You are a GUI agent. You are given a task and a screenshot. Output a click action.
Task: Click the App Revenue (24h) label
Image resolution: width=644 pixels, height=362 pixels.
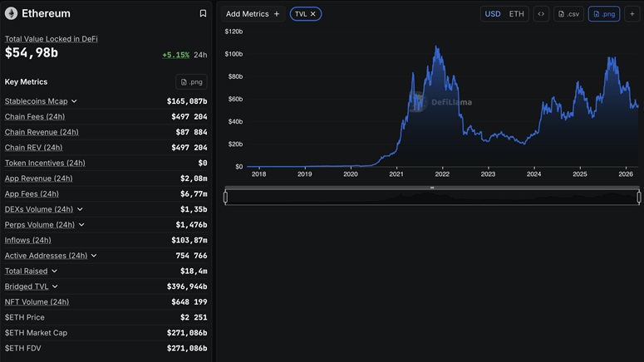[x=38, y=179]
